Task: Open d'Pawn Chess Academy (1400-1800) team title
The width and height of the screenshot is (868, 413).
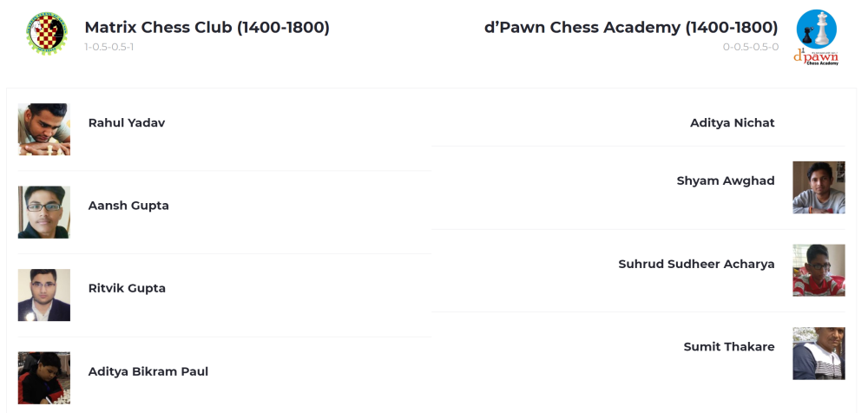Action: (631, 28)
